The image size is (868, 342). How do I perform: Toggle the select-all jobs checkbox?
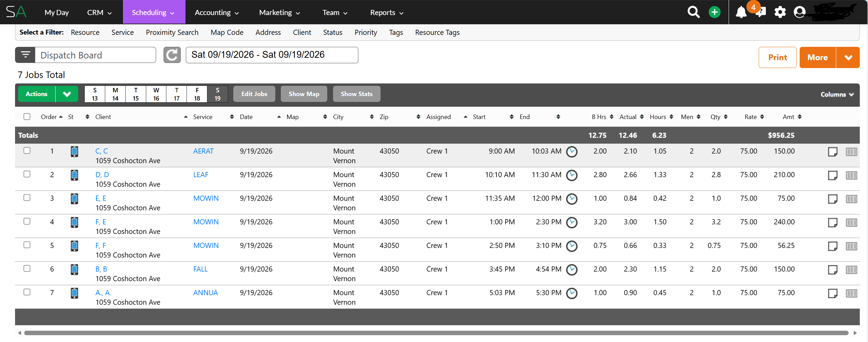[x=27, y=117]
